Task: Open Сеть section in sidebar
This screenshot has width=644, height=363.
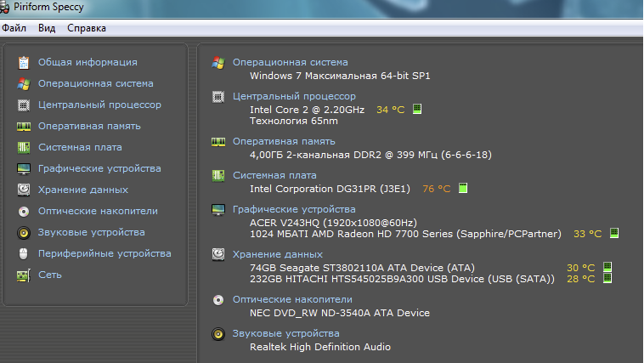Action: pyautogui.click(x=50, y=275)
